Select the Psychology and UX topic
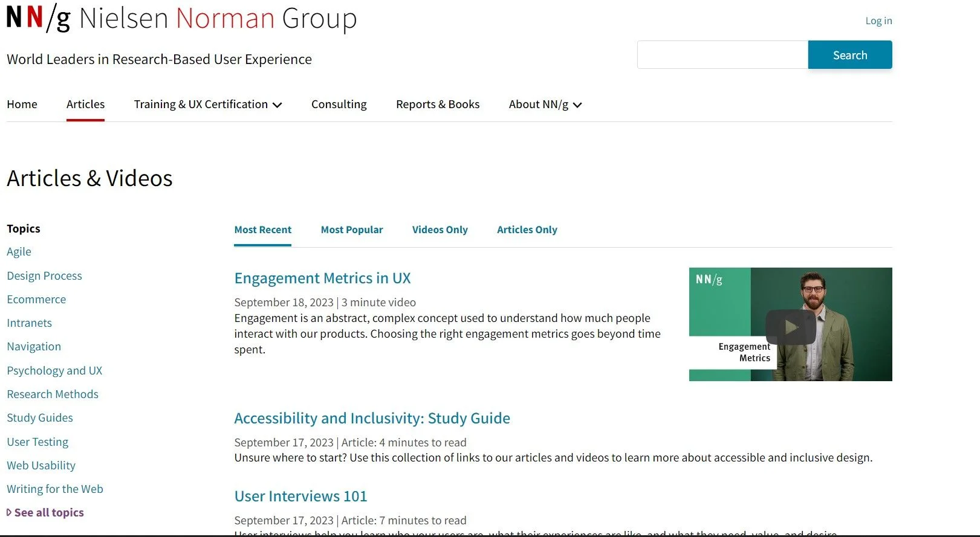 pyautogui.click(x=54, y=371)
